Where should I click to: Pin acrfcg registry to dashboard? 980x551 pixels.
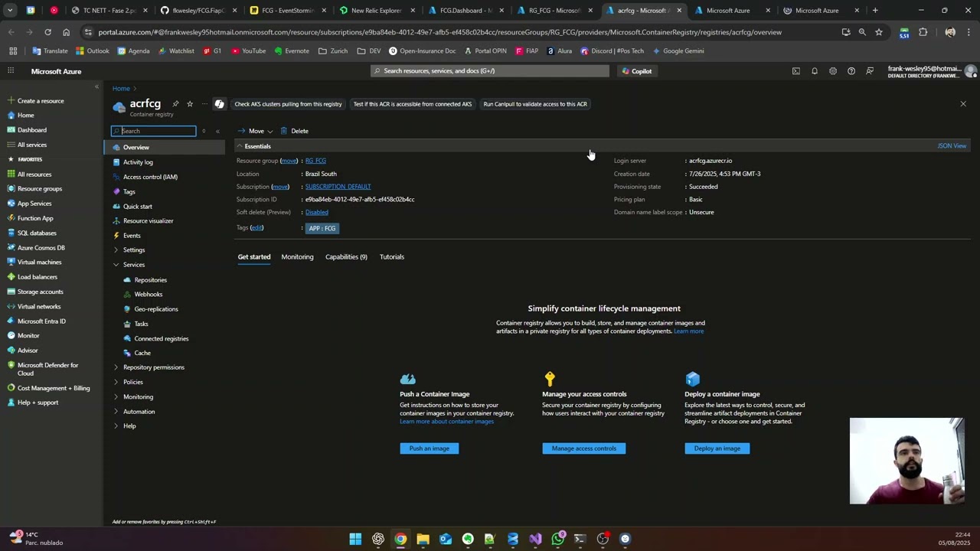pyautogui.click(x=175, y=104)
